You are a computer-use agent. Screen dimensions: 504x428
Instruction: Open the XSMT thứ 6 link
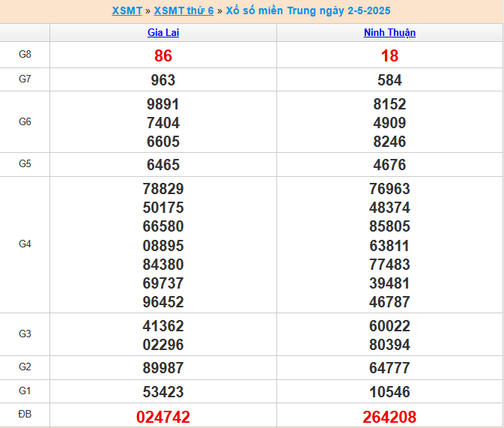(x=184, y=10)
